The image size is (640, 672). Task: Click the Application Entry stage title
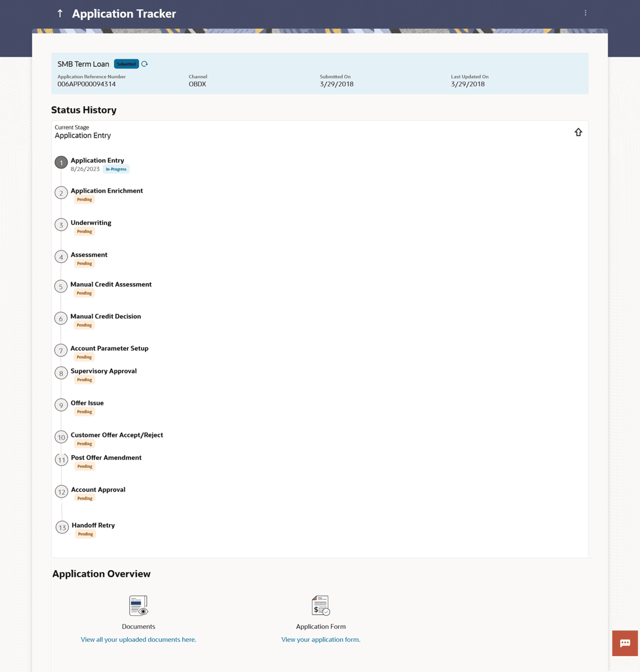click(x=97, y=160)
